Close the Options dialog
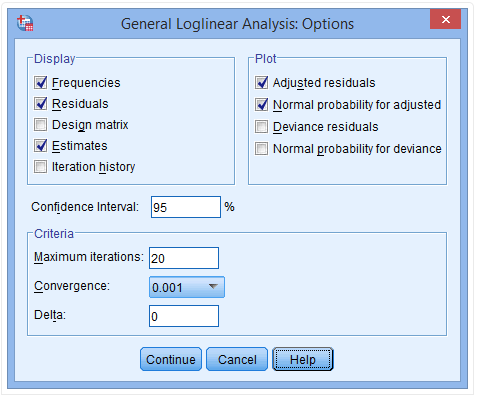Image resolution: width=486 pixels, height=397 pixels. tap(446, 19)
